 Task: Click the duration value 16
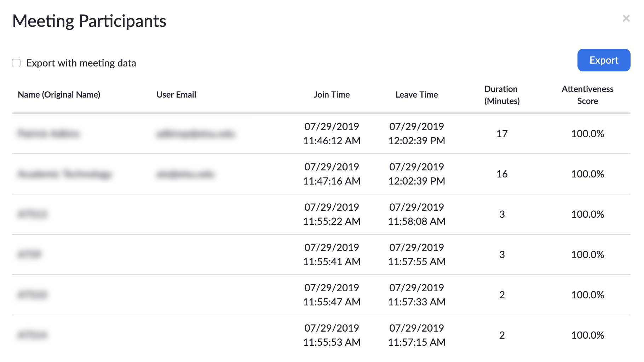click(x=502, y=174)
